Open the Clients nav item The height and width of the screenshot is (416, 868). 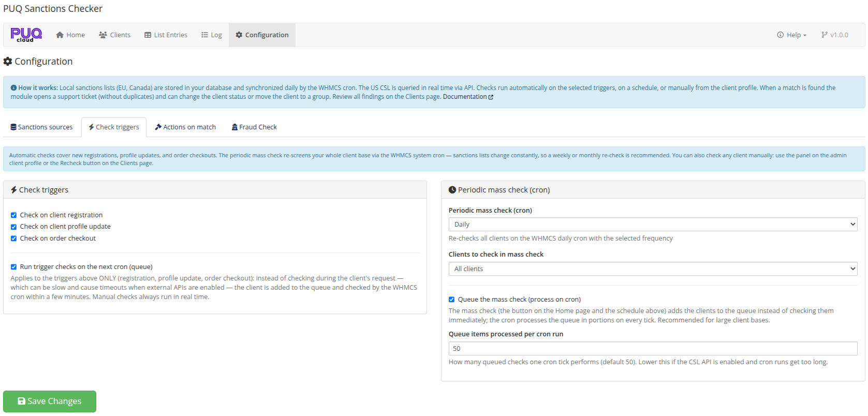[x=115, y=35]
